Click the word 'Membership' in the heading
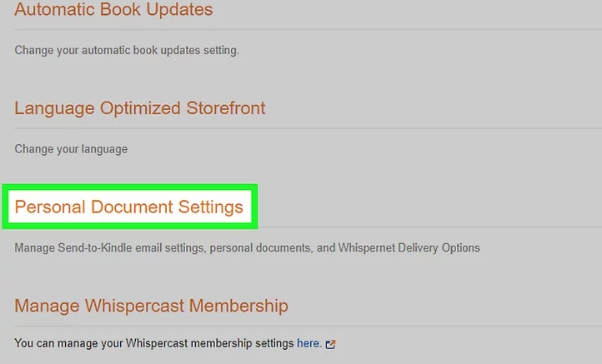 pyautogui.click(x=238, y=306)
